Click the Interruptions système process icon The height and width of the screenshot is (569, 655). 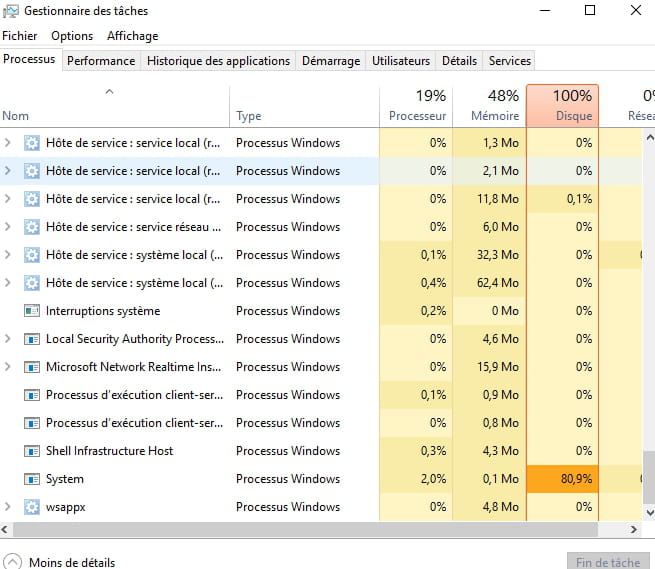point(31,311)
